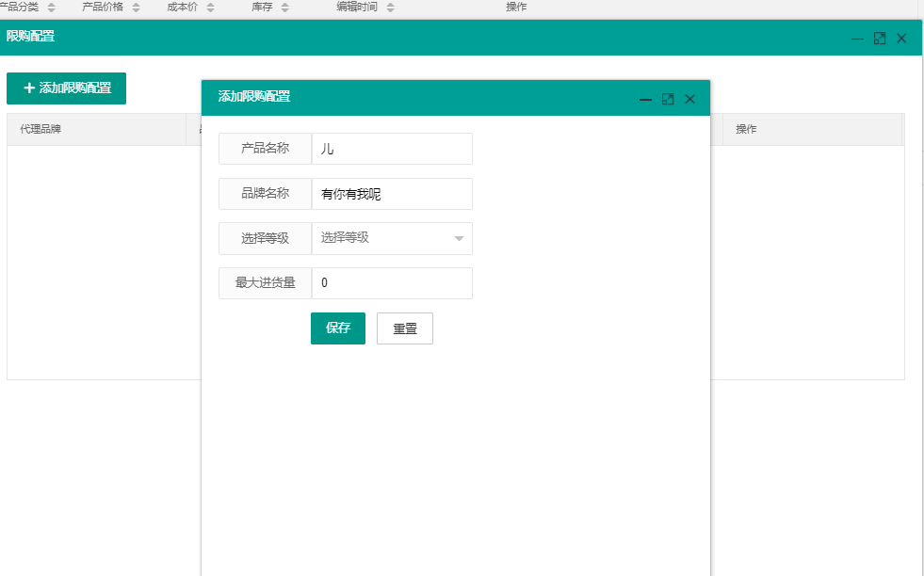Focus the 产品名称 text field
This screenshot has width=924, height=576.
click(392, 149)
